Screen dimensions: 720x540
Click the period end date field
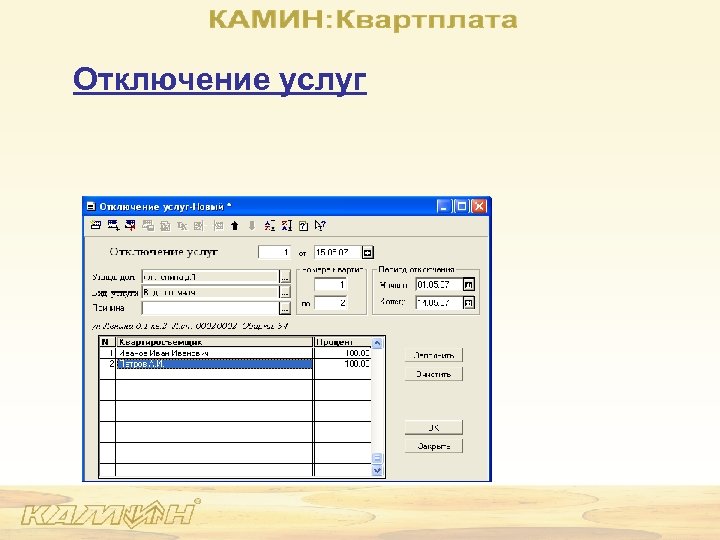click(x=439, y=303)
